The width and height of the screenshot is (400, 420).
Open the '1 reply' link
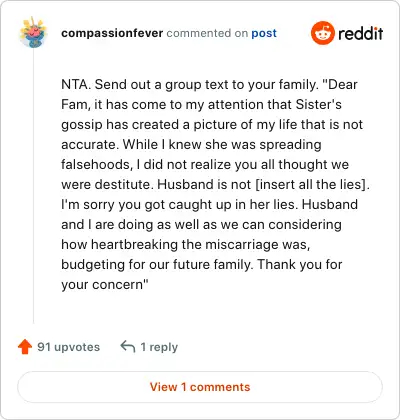tap(159, 347)
